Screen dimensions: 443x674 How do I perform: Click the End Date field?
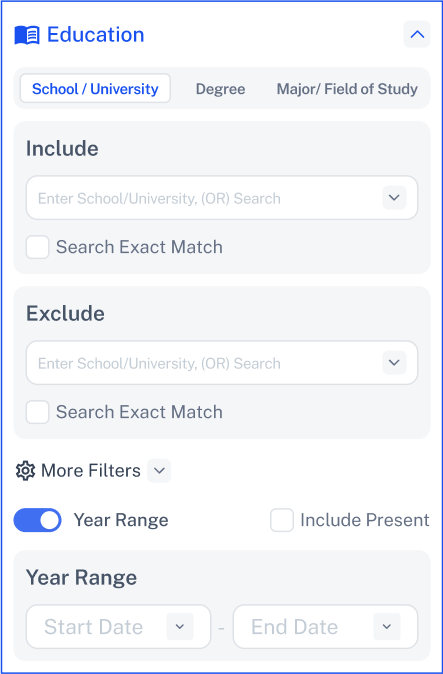[325, 627]
